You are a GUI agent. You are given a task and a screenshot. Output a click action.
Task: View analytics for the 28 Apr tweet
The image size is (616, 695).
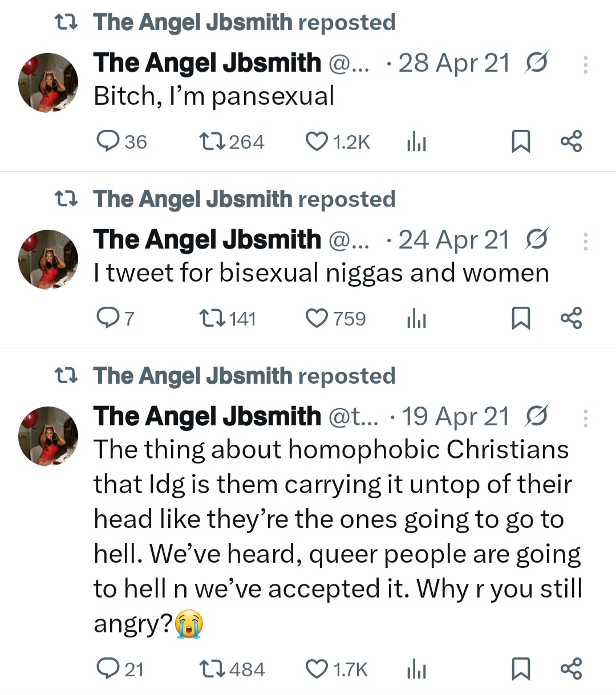pyautogui.click(x=416, y=142)
